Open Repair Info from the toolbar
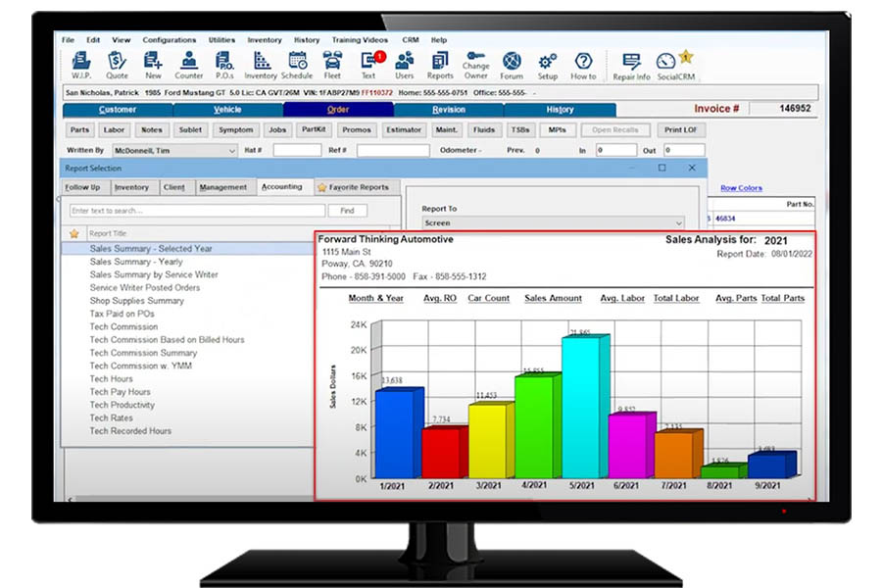 click(x=630, y=65)
